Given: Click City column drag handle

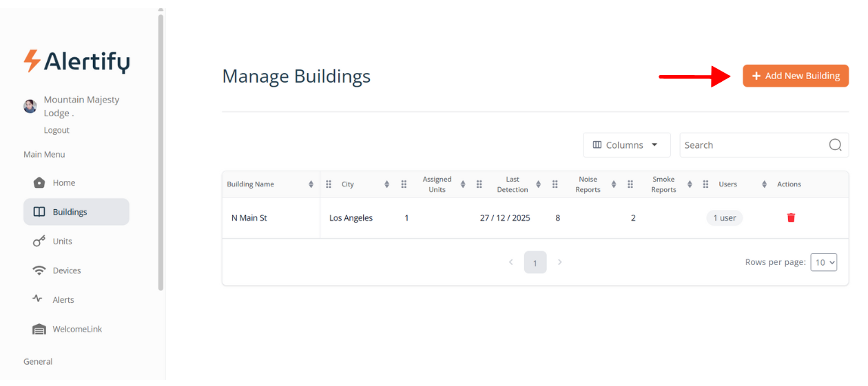Looking at the screenshot, I should pyautogui.click(x=329, y=184).
